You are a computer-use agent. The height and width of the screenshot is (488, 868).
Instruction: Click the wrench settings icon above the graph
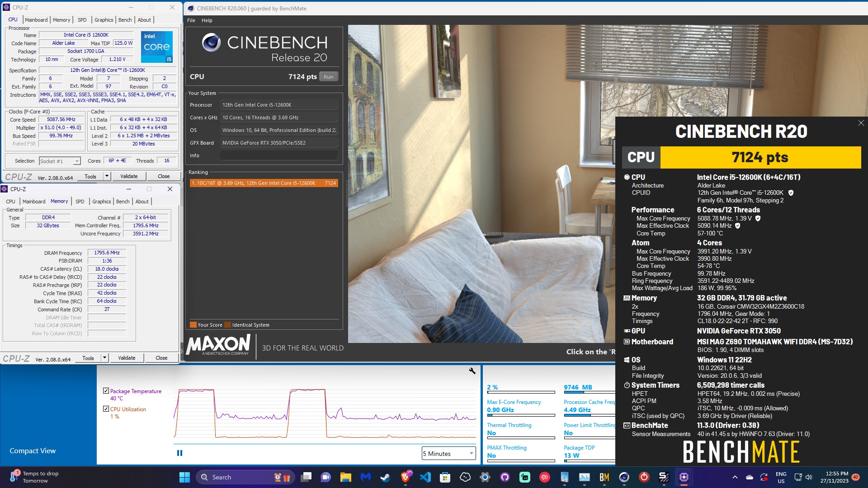tap(472, 371)
